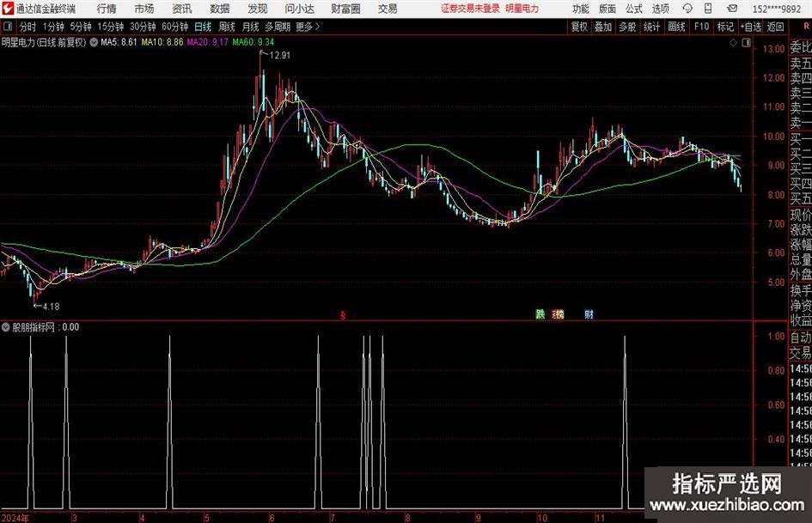Expand the 股朋指标网 indicator dropdown arrow
The width and height of the screenshot is (812, 523).
[6, 327]
